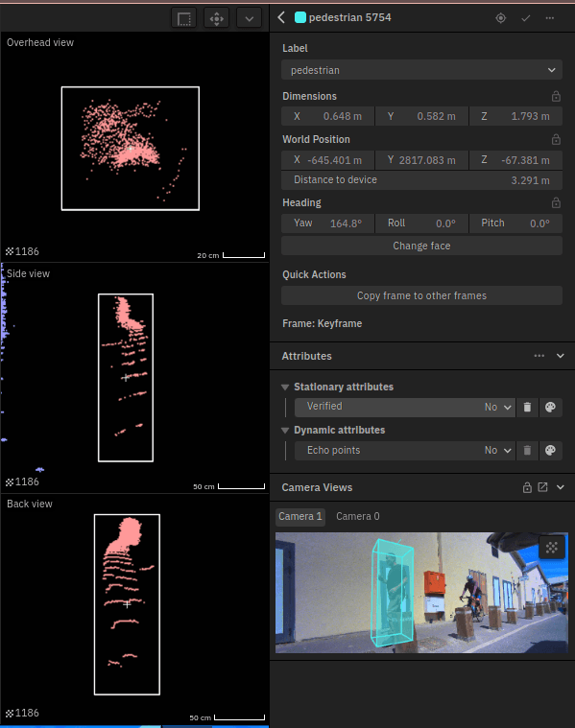
Task: Click the Back view point count icon
Action: point(10,714)
